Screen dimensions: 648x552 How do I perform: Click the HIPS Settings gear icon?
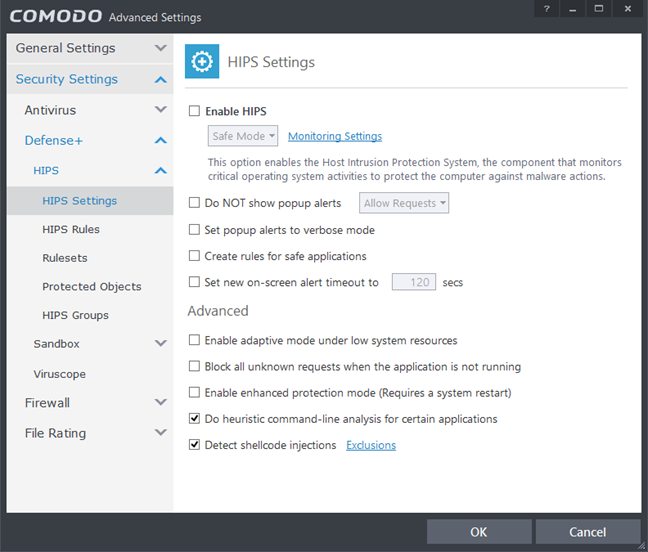click(202, 62)
